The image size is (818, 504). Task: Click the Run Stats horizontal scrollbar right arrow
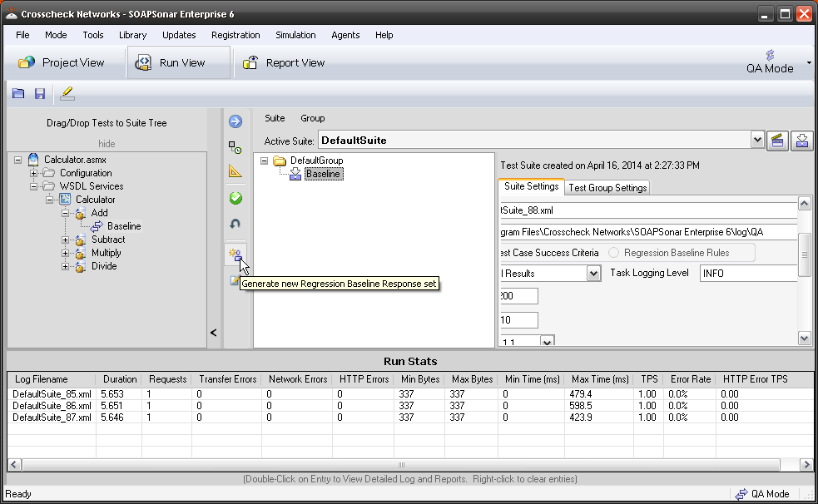pyautogui.click(x=806, y=464)
